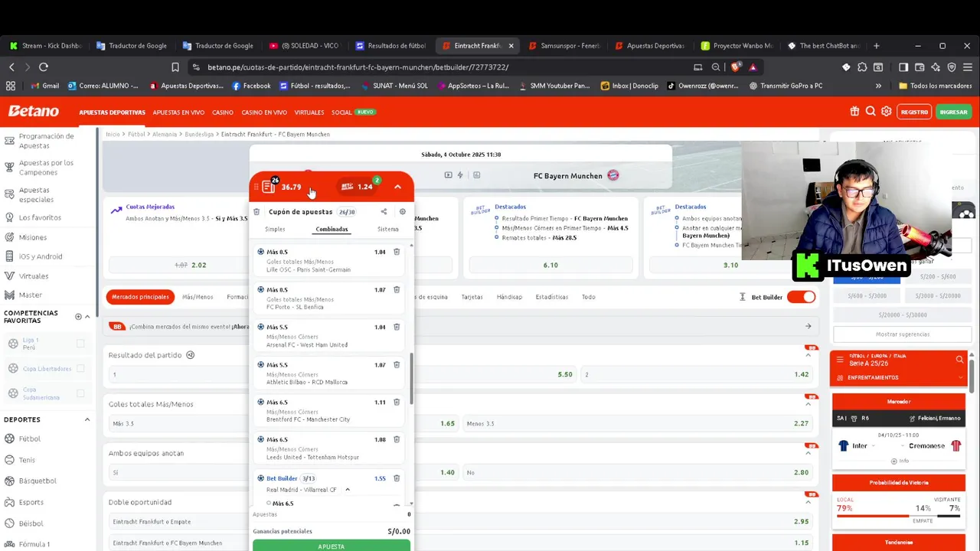Image resolution: width=980 pixels, height=551 pixels.
Task: Select the Mercados principales tab
Action: [x=140, y=297]
